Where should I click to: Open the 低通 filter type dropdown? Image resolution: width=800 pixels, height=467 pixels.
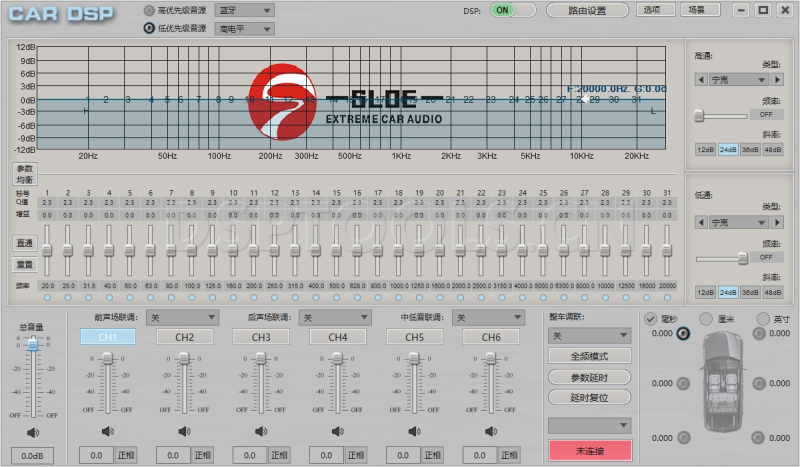(x=739, y=223)
